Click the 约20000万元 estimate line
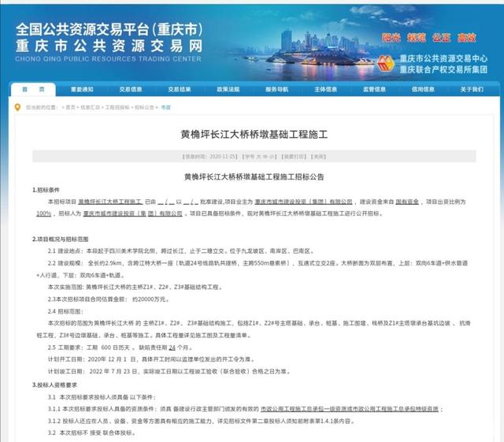The height and width of the screenshot is (442, 504). [x=109, y=299]
